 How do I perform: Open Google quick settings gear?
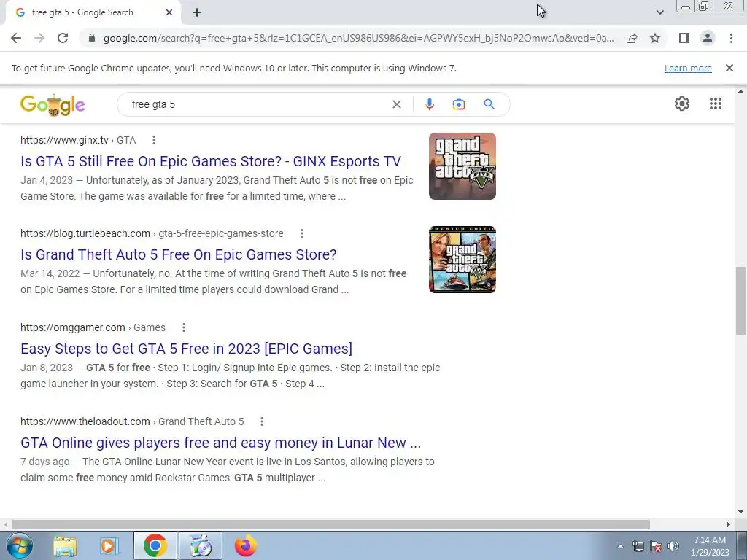682,104
